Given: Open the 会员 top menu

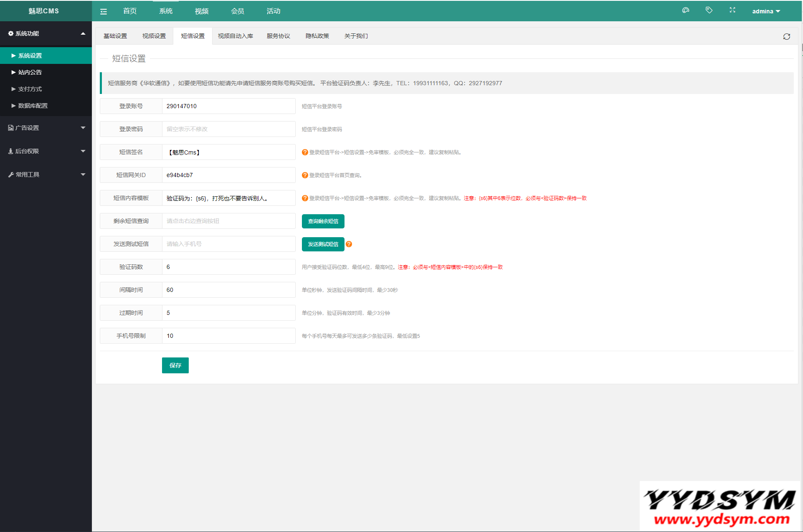Looking at the screenshot, I should pyautogui.click(x=238, y=11).
